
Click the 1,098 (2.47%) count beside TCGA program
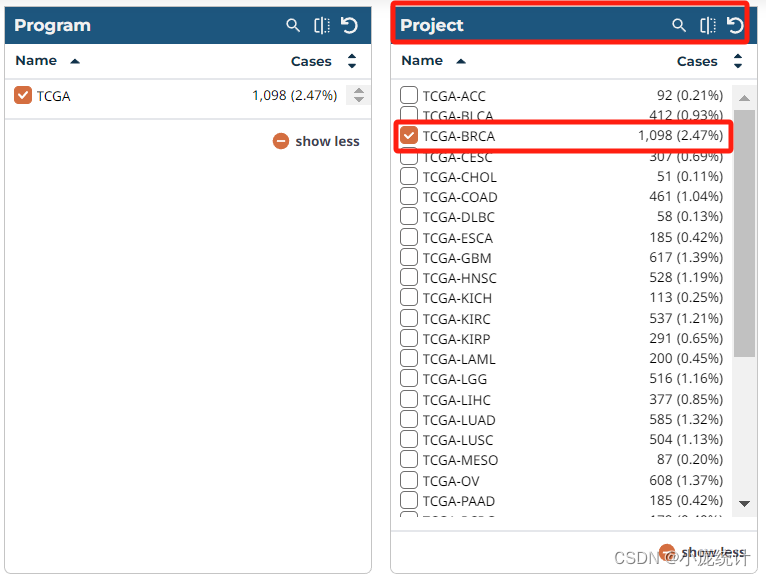pyautogui.click(x=295, y=95)
